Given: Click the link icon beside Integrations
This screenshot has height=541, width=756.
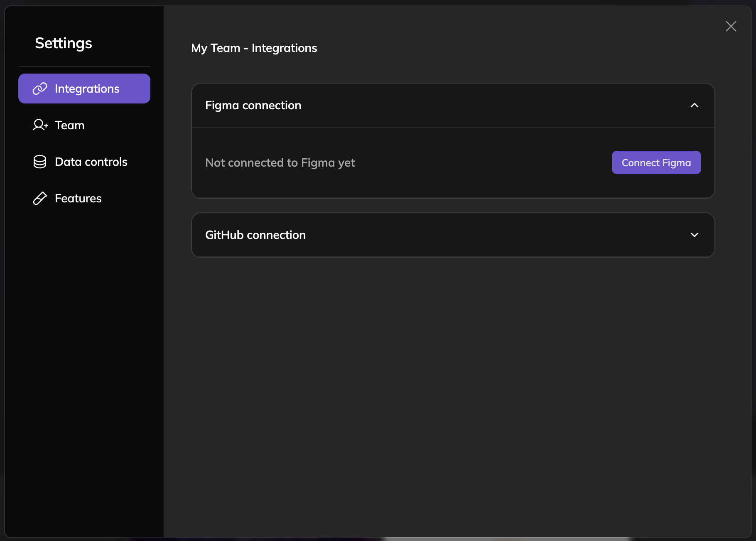Looking at the screenshot, I should tap(40, 89).
